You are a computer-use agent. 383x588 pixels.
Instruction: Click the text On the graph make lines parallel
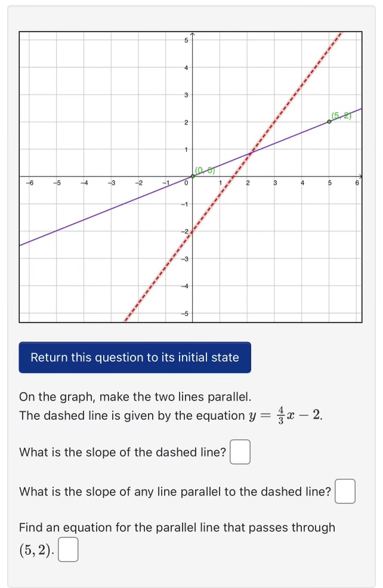pyautogui.click(x=135, y=397)
